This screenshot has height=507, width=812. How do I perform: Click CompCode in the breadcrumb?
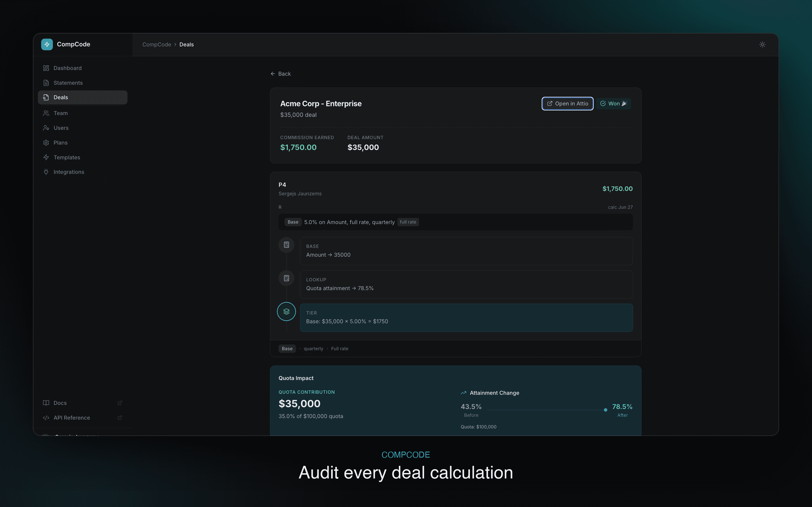pyautogui.click(x=157, y=45)
